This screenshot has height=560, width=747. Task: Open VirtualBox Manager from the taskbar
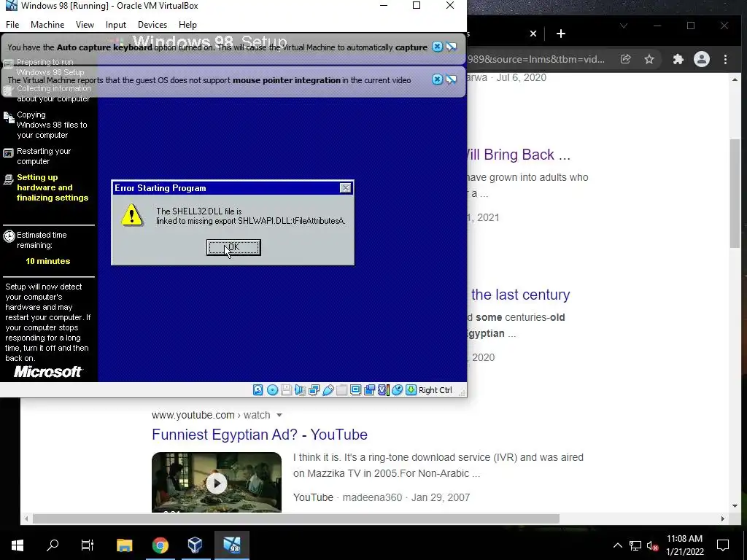[x=196, y=545]
